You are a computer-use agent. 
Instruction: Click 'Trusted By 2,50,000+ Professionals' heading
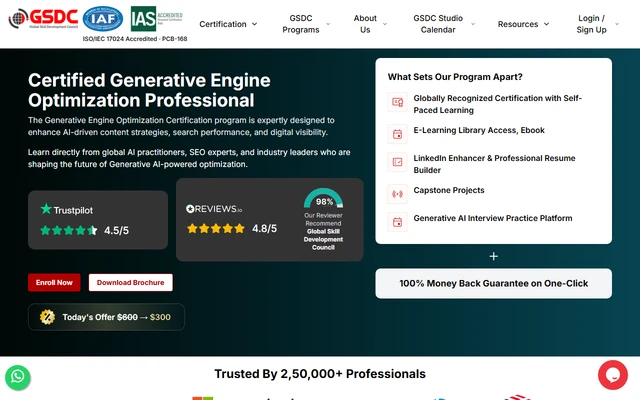[x=320, y=374]
